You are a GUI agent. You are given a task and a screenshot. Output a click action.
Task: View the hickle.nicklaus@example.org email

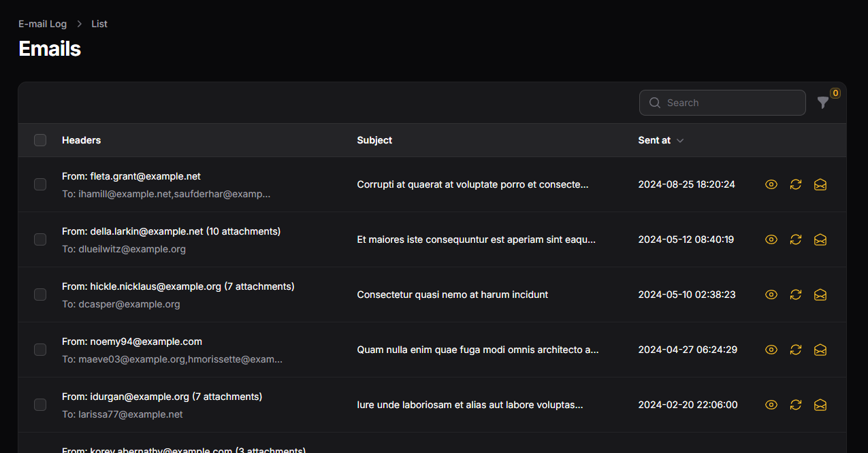[771, 295]
